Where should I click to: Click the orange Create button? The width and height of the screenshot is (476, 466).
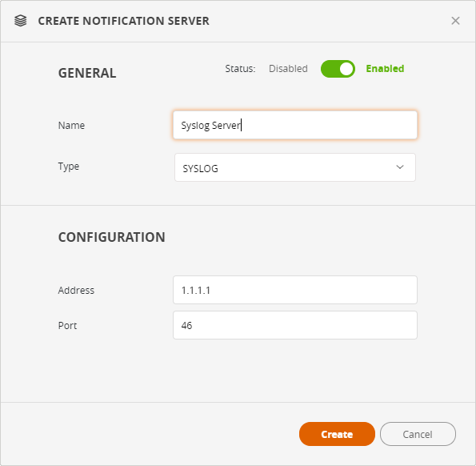[x=337, y=434]
